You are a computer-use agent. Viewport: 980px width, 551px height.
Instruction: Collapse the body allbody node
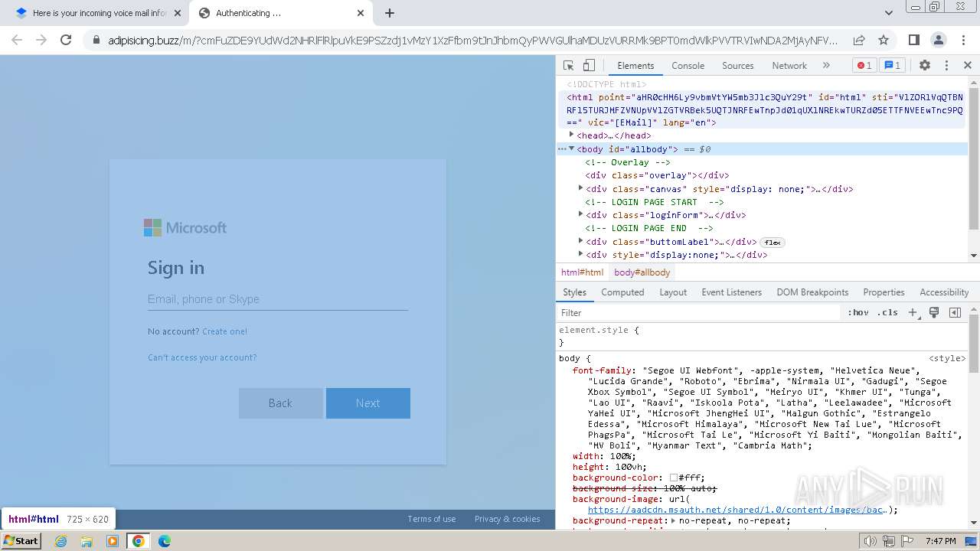[x=571, y=148]
